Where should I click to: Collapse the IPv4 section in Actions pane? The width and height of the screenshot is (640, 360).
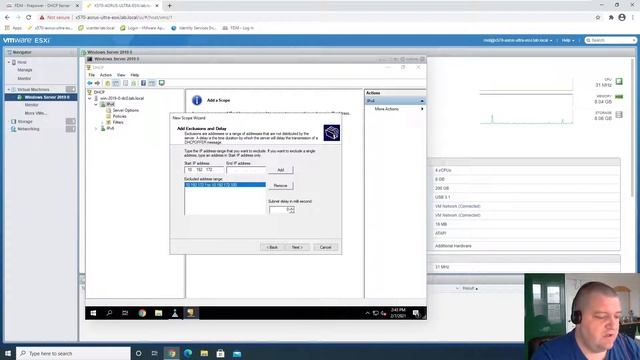tap(422, 101)
